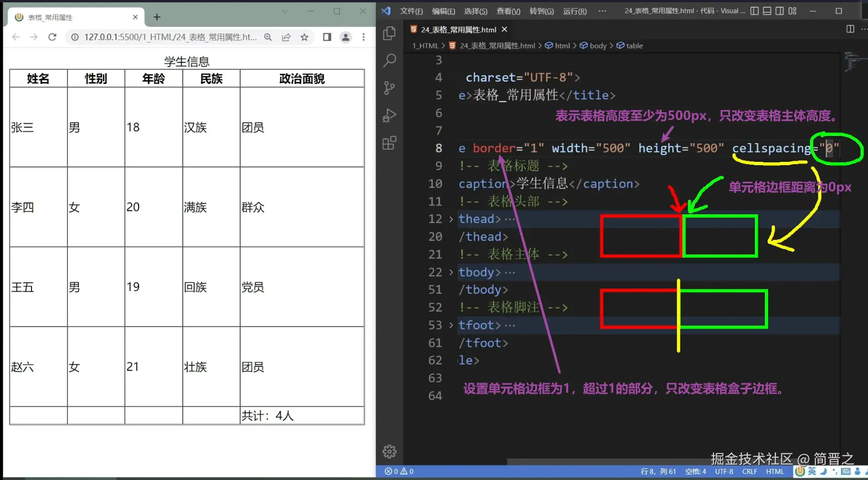This screenshot has height=480, width=868.
Task: Click the 共计: 4人 footer cell
Action: pyautogui.click(x=302, y=416)
